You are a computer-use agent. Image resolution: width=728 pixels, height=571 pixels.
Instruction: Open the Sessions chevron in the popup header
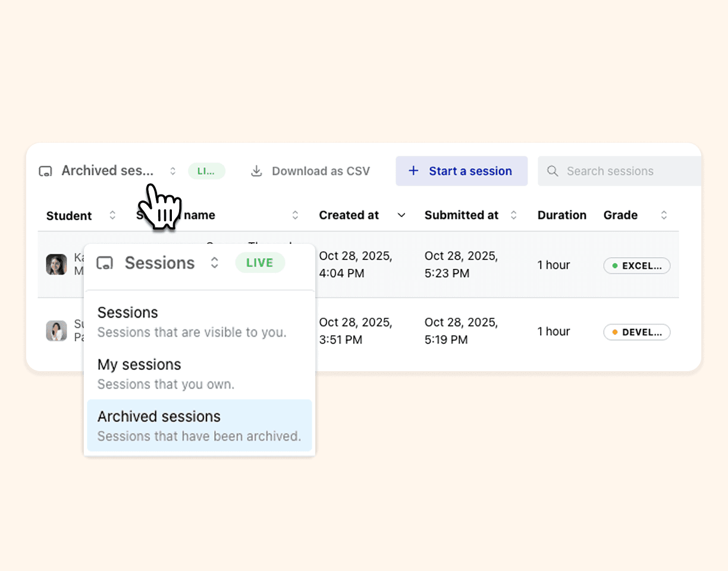pyautogui.click(x=214, y=263)
